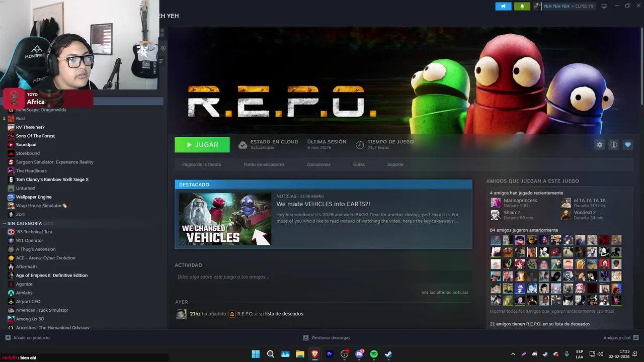Select Soundpad in the library list
644x362 pixels.
tap(26, 145)
